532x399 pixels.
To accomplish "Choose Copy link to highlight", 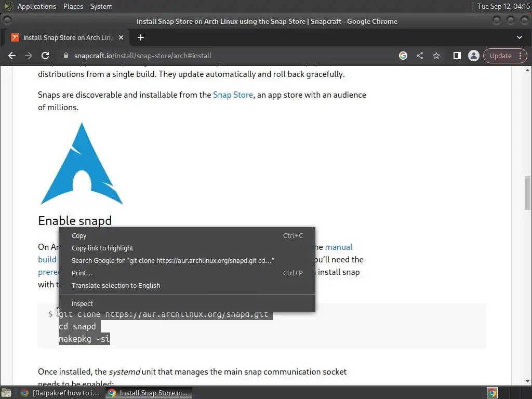I will pyautogui.click(x=187, y=248).
